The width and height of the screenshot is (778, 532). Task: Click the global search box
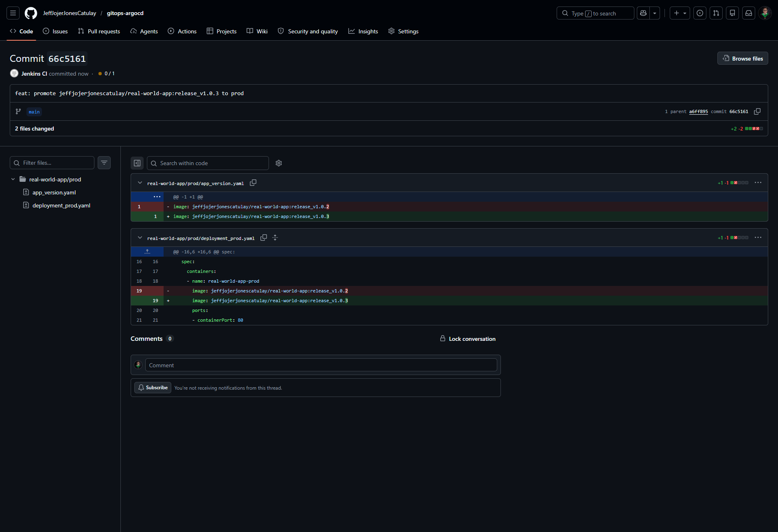595,13
